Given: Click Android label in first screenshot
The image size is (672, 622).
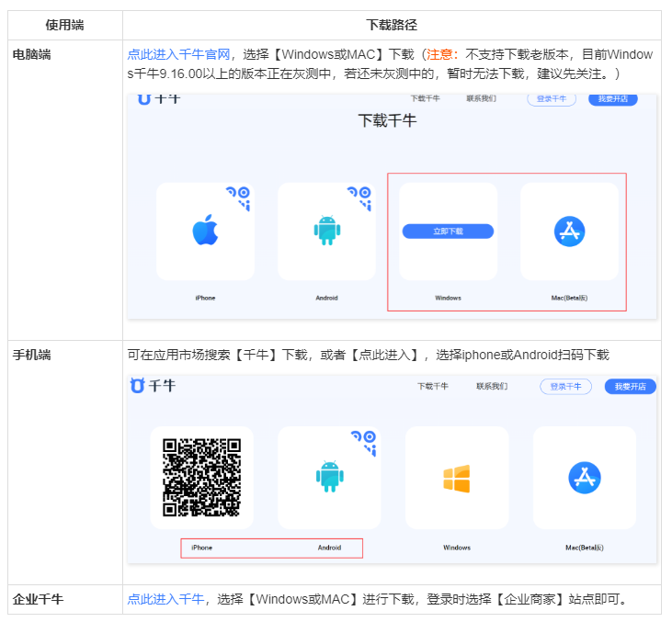Looking at the screenshot, I should [326, 298].
